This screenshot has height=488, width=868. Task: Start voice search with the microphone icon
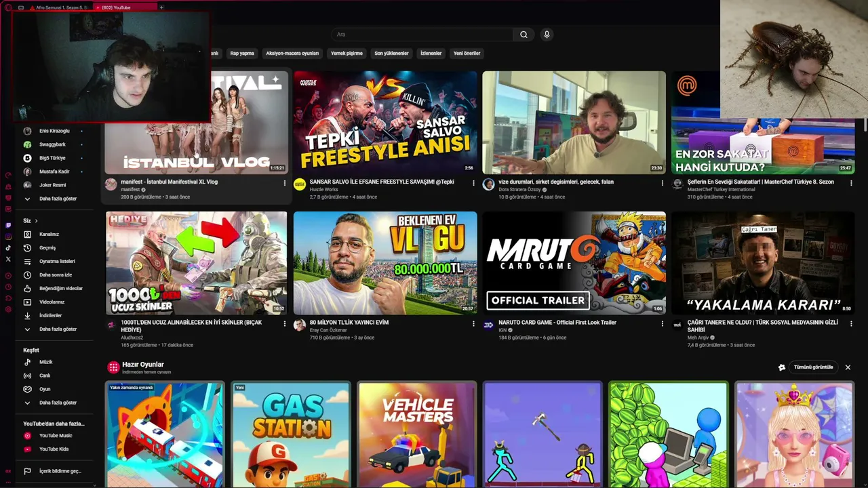547,35
